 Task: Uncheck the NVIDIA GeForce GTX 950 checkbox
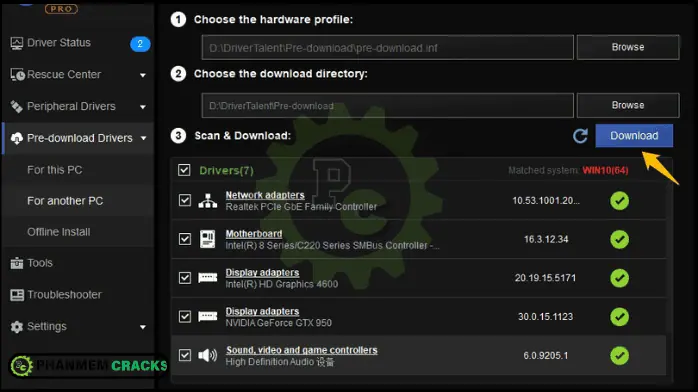(185, 316)
